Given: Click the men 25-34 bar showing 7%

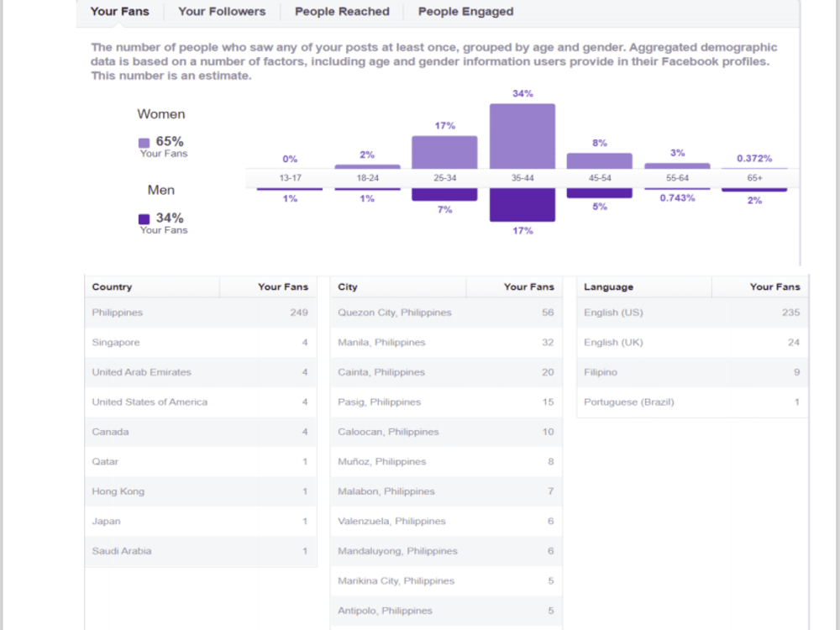Looking at the screenshot, I should pyautogui.click(x=444, y=195).
